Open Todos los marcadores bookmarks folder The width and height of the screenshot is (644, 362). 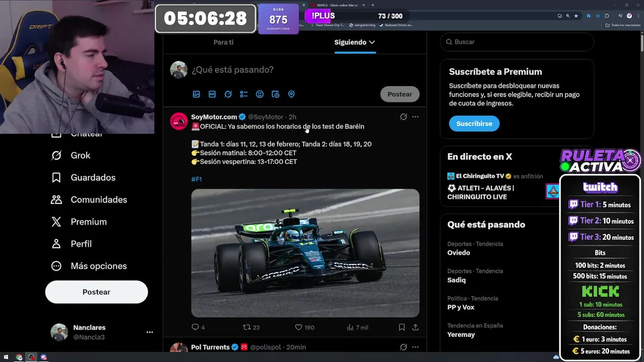point(623,25)
